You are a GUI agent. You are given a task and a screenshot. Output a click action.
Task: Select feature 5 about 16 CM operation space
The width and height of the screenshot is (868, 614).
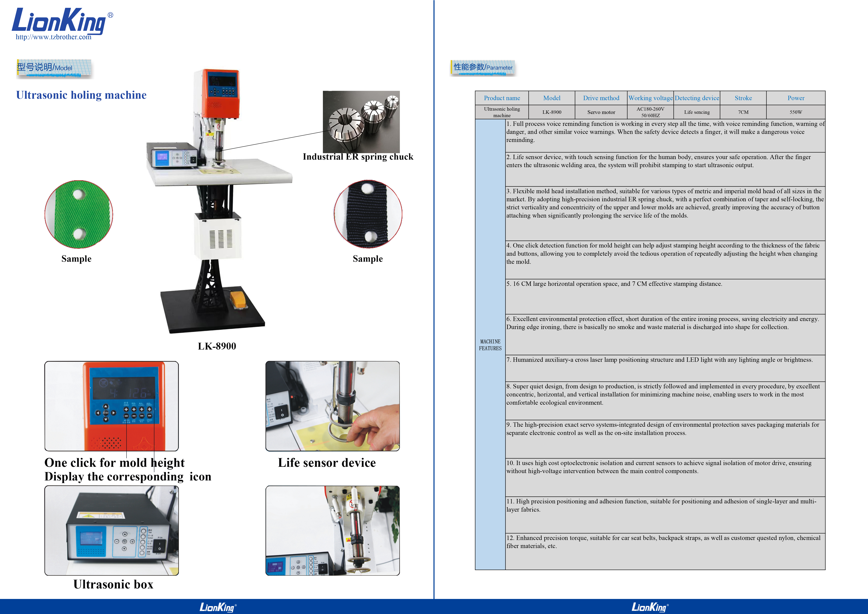click(x=665, y=297)
